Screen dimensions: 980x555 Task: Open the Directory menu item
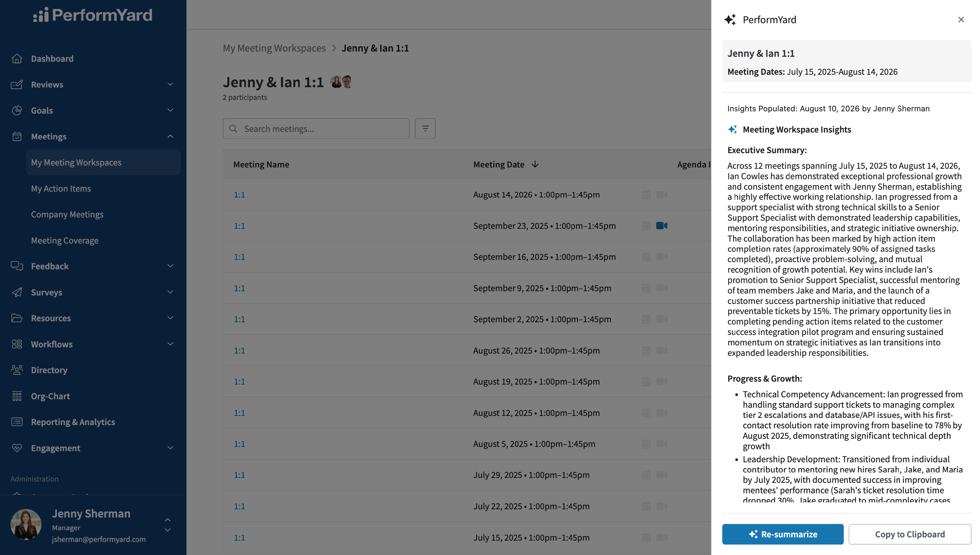(49, 370)
